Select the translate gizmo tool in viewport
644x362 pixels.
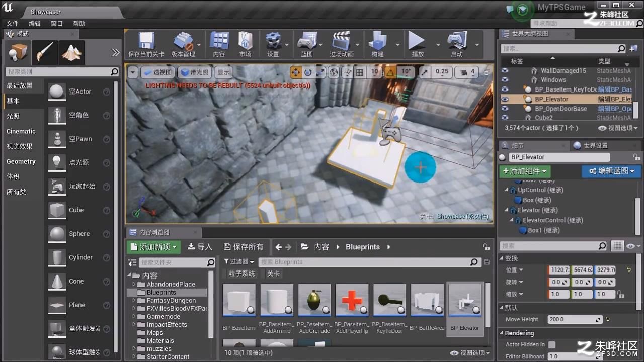click(x=296, y=72)
